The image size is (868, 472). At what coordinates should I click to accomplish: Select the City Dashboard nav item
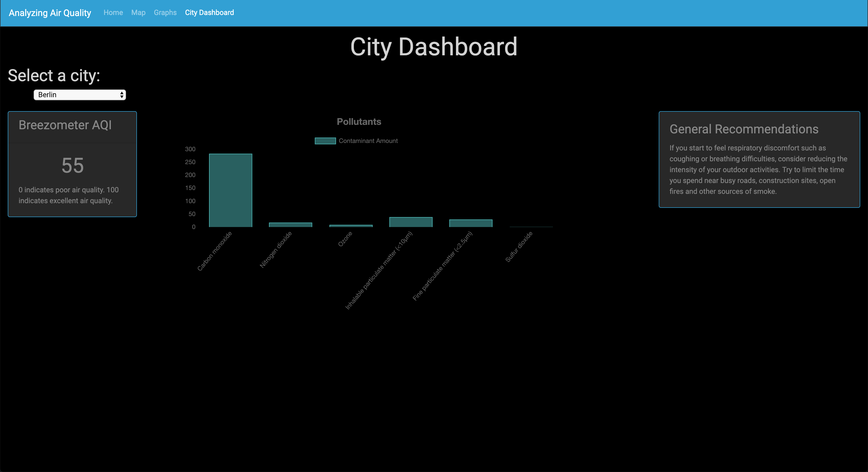click(x=209, y=12)
